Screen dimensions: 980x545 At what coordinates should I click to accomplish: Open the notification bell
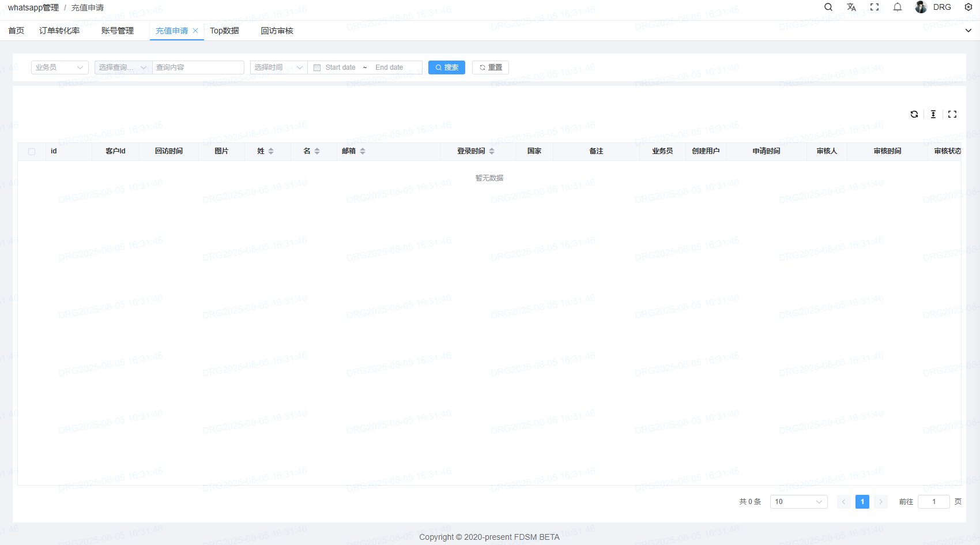click(x=898, y=7)
